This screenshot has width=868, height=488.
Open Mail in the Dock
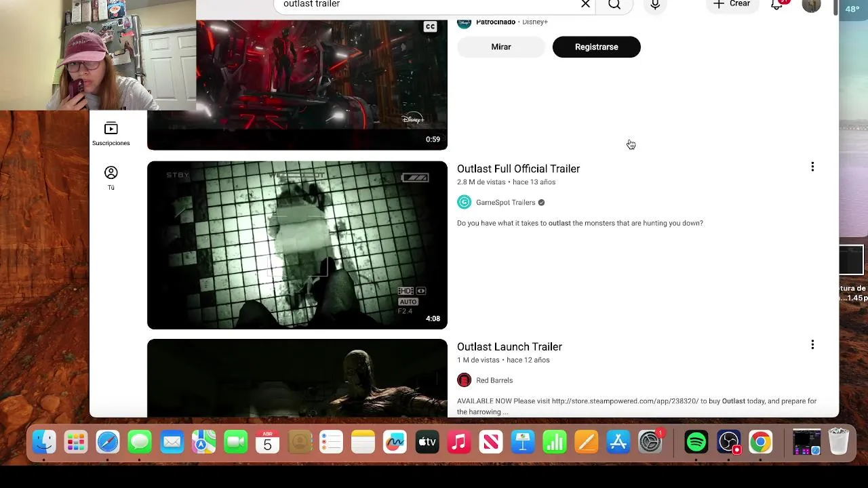click(x=172, y=443)
